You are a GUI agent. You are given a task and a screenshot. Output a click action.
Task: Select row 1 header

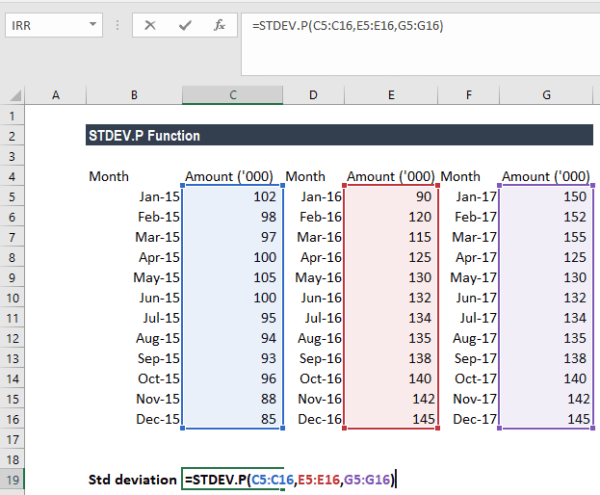pos(12,116)
